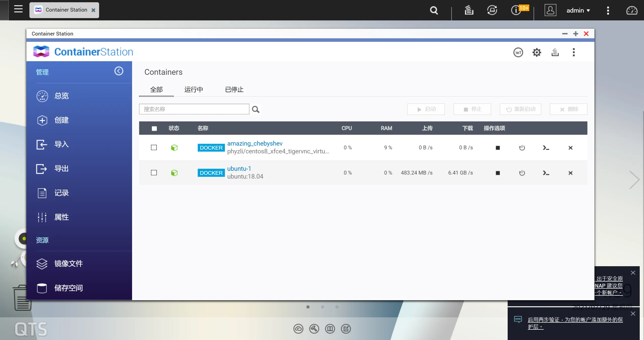Restart amazing_chebyshev using its power icon
This screenshot has width=644, height=340.
tap(522, 148)
